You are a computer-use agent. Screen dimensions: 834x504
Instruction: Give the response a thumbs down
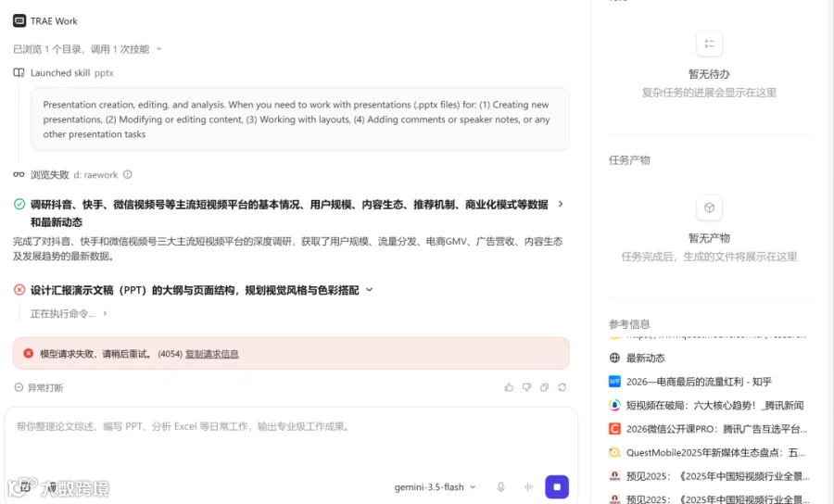tap(526, 387)
